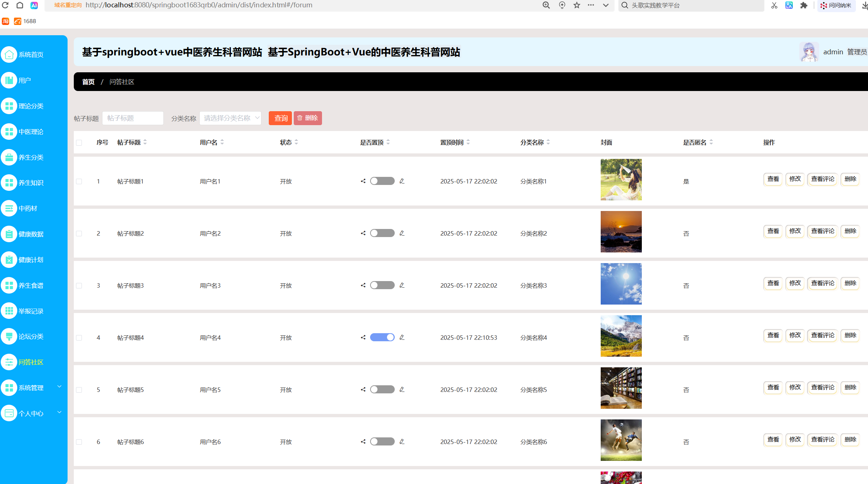Enable the pinned toggle for 帖子标题2
Image resolution: width=868 pixels, height=484 pixels.
[382, 233]
